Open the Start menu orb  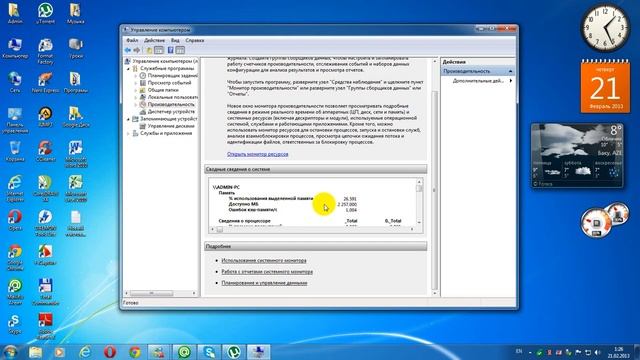(10, 351)
